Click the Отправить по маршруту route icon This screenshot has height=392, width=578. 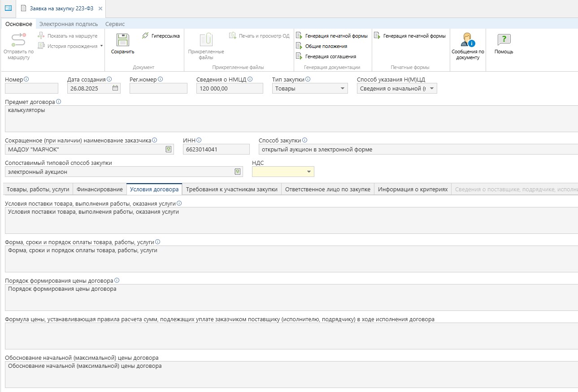click(x=18, y=40)
